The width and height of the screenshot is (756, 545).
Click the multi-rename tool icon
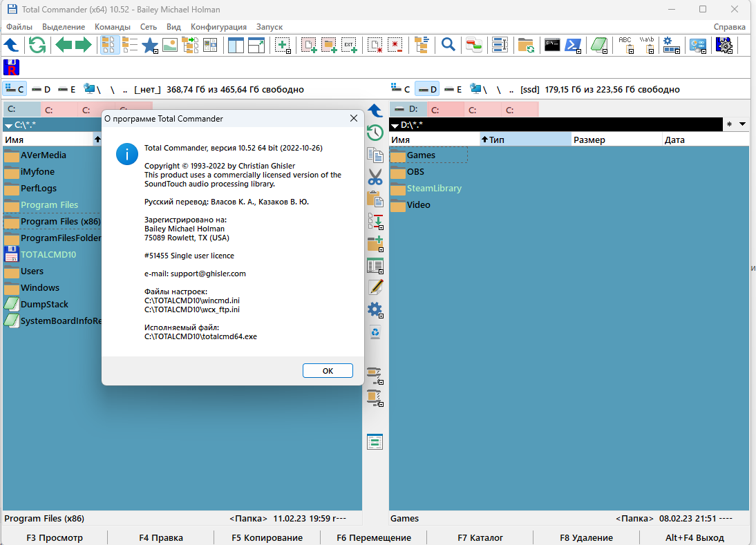click(x=500, y=46)
